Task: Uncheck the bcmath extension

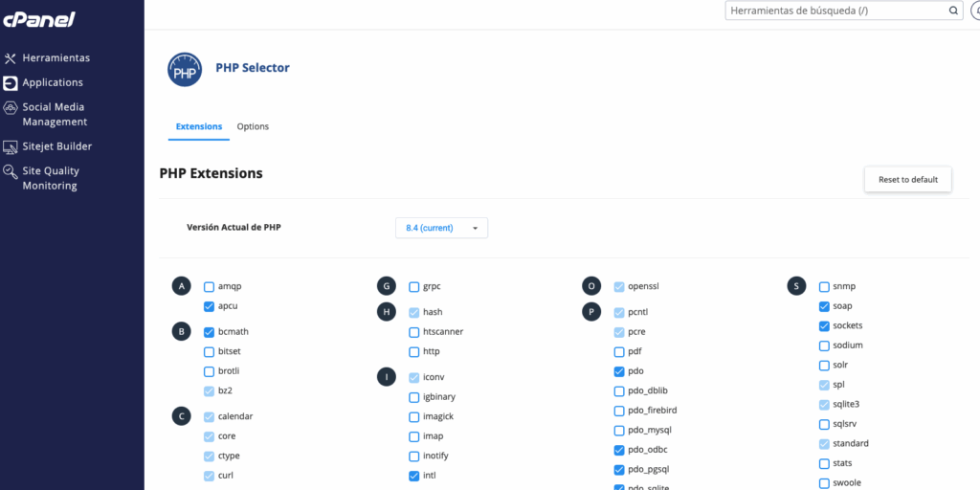Action: pyautogui.click(x=210, y=332)
